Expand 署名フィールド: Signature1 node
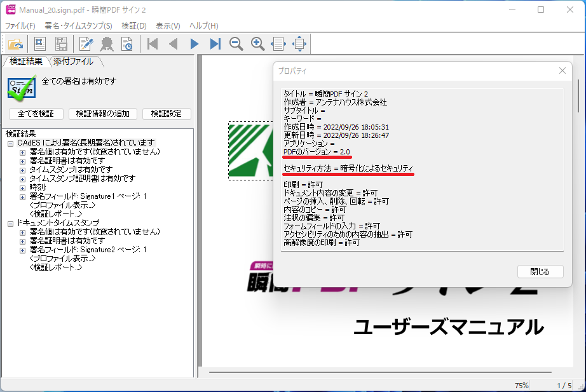Image resolution: width=586 pixels, height=392 pixels. click(x=22, y=197)
